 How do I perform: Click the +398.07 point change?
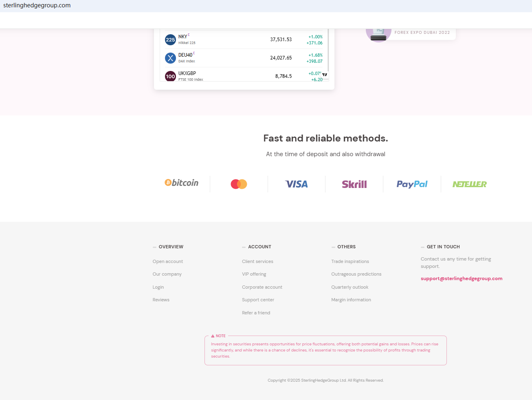tap(314, 61)
